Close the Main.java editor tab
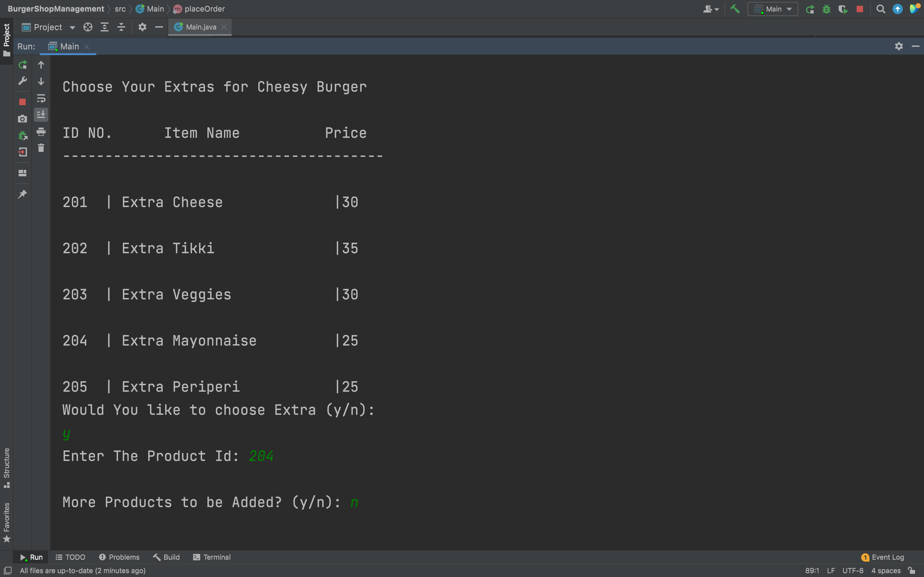Screen dimensions: 924x577 tap(224, 27)
